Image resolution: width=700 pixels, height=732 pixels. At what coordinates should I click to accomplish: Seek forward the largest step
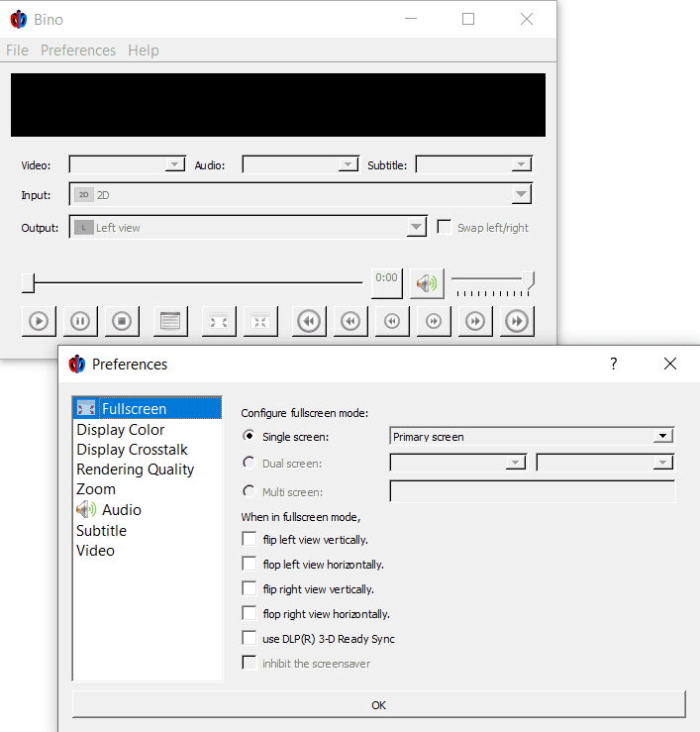click(517, 321)
